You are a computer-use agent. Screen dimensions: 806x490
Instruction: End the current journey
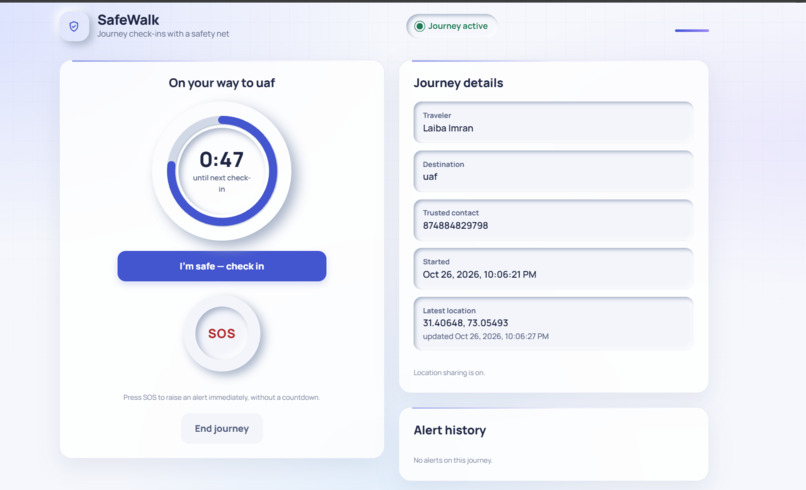222,428
